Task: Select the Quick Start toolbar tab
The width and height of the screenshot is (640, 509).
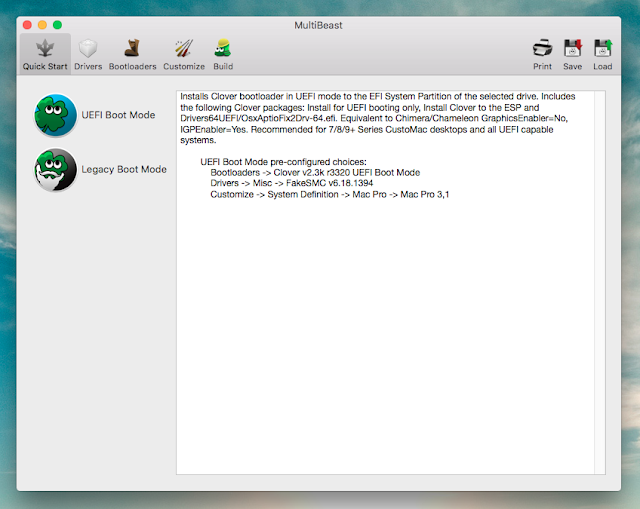Action: click(x=45, y=54)
